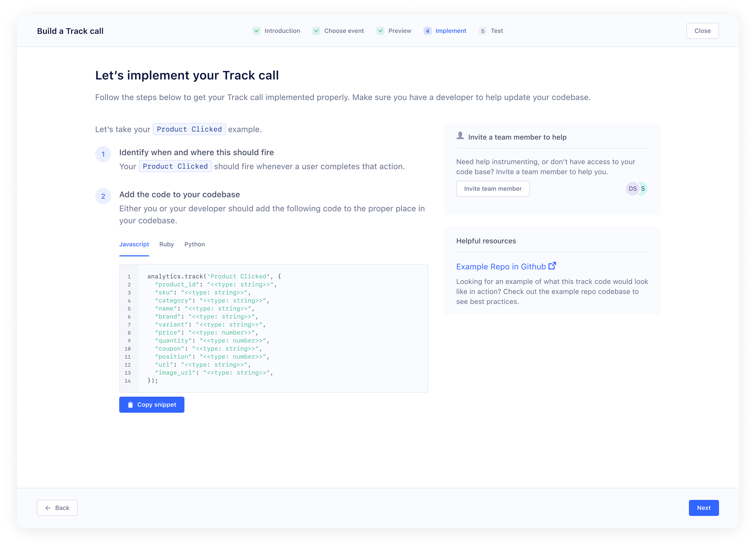
Task: Click the Product Clicked code tag in step 1
Action: tap(175, 166)
